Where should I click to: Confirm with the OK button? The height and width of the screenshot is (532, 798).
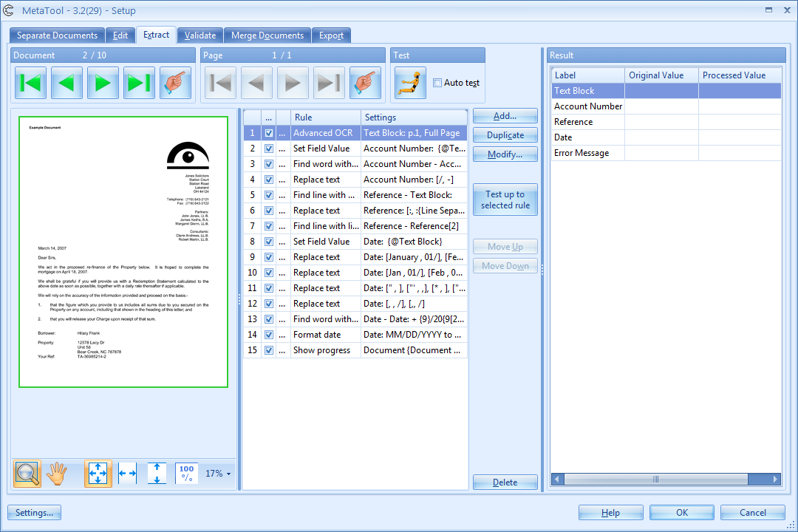pyautogui.click(x=682, y=513)
